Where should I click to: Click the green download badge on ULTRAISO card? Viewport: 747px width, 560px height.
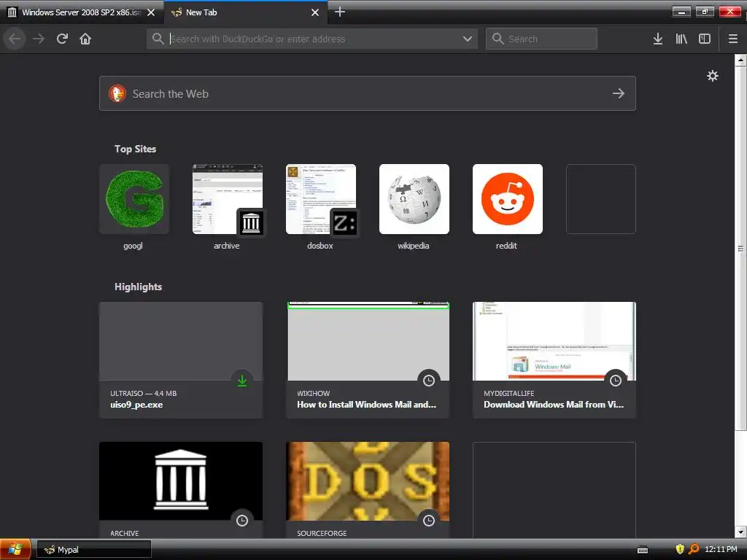click(242, 381)
